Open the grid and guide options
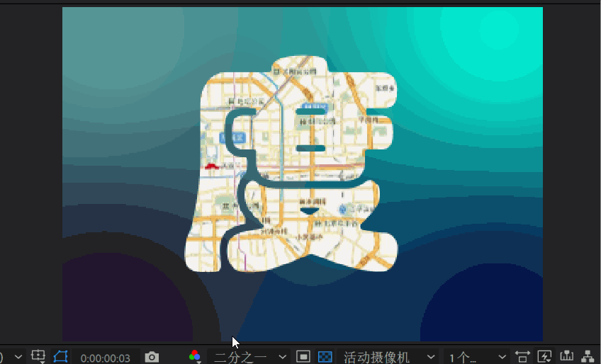The image size is (601, 364). click(x=38, y=357)
